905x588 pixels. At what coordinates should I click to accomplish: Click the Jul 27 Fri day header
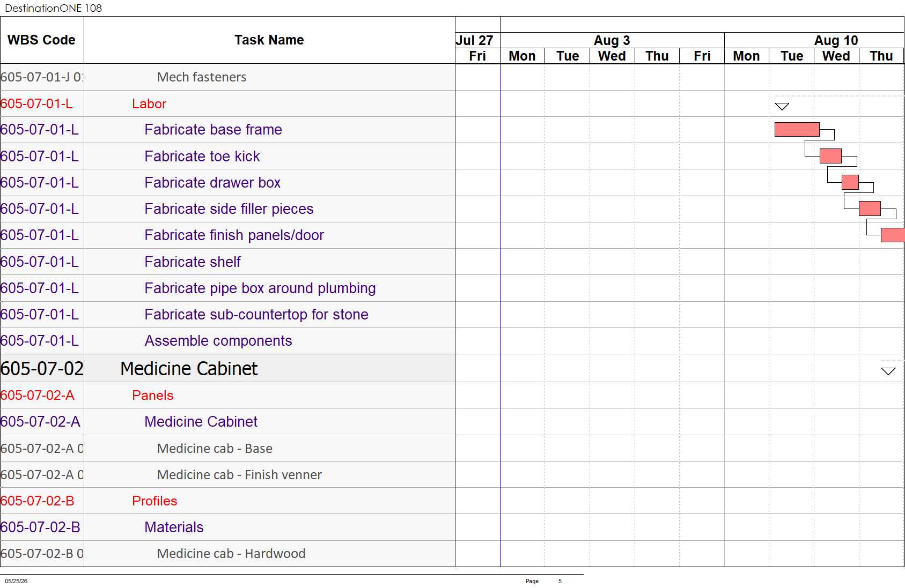click(477, 56)
